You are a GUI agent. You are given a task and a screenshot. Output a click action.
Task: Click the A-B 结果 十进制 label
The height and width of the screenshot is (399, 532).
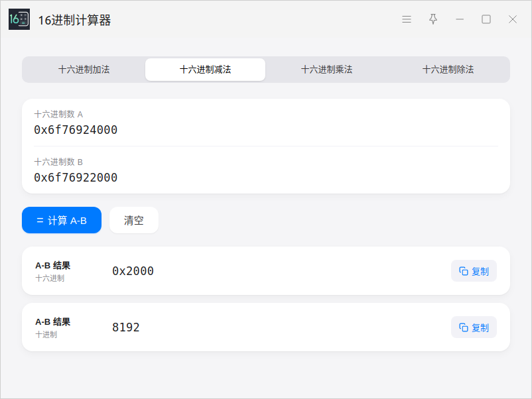(52, 327)
